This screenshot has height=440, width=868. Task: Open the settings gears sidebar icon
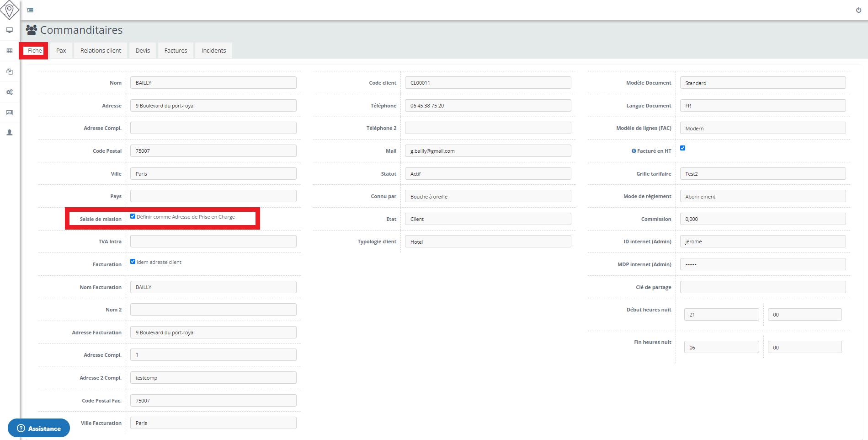click(x=9, y=92)
